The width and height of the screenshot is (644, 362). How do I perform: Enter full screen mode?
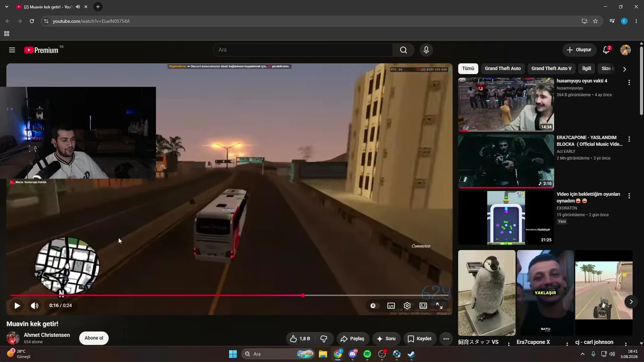tap(439, 305)
